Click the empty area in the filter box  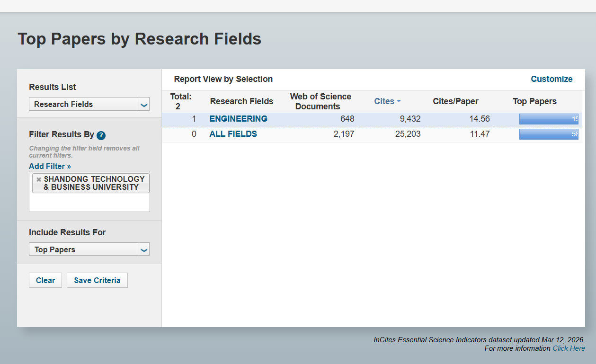tap(89, 203)
